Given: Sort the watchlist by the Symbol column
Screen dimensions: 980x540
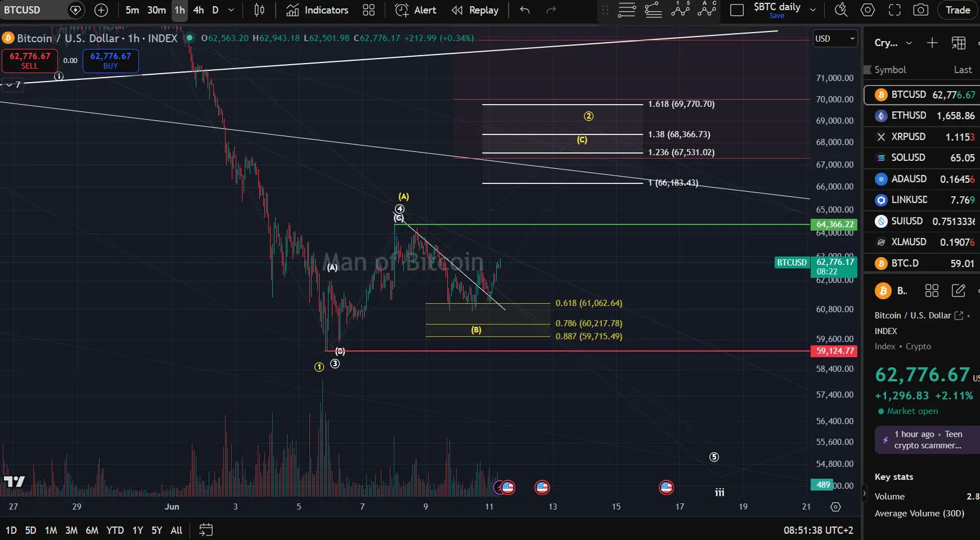Looking at the screenshot, I should coord(890,70).
